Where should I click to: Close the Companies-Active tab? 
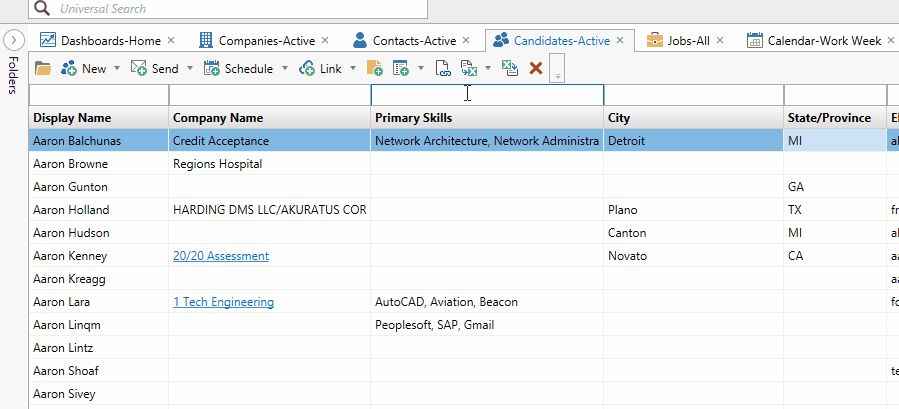pos(325,40)
